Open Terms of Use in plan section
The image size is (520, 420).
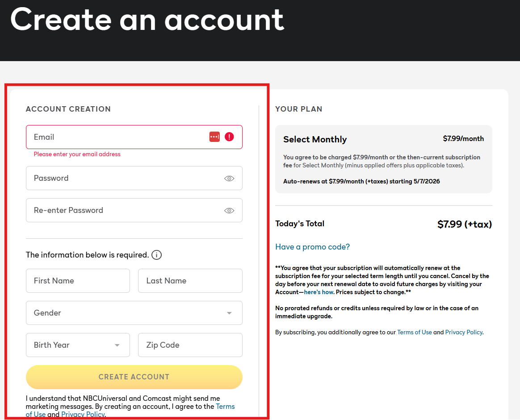coord(414,332)
